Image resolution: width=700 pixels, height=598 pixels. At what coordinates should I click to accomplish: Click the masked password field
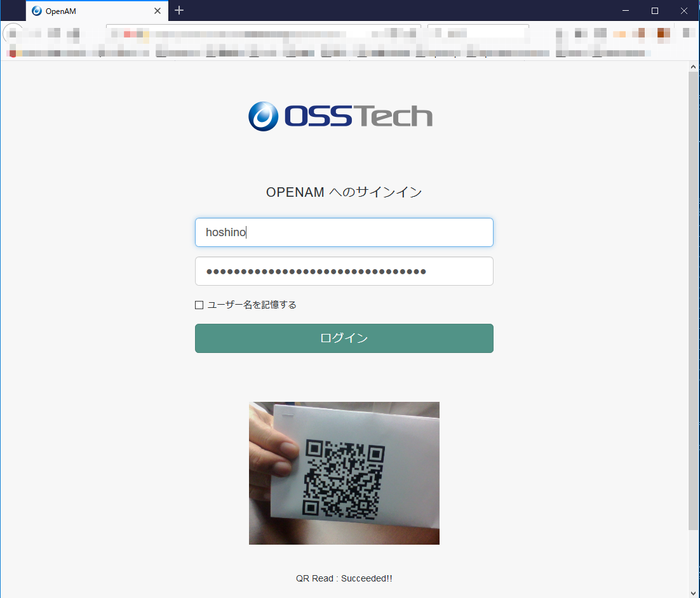344,271
